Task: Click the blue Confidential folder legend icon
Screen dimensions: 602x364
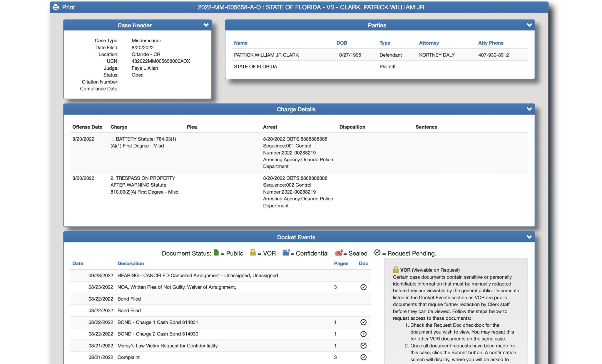Action: [x=286, y=253]
